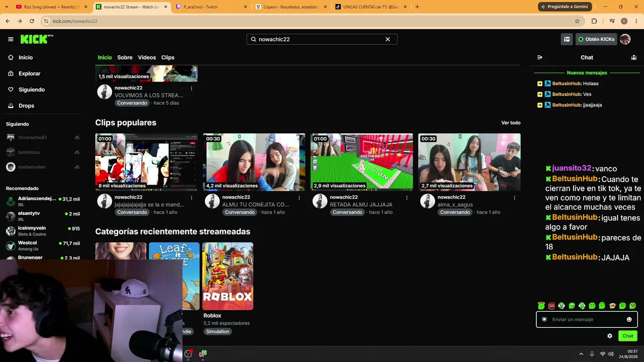Viewport: 644px width, 362px height.
Task: Open the Kick hamburger menu
Action: coord(11,39)
